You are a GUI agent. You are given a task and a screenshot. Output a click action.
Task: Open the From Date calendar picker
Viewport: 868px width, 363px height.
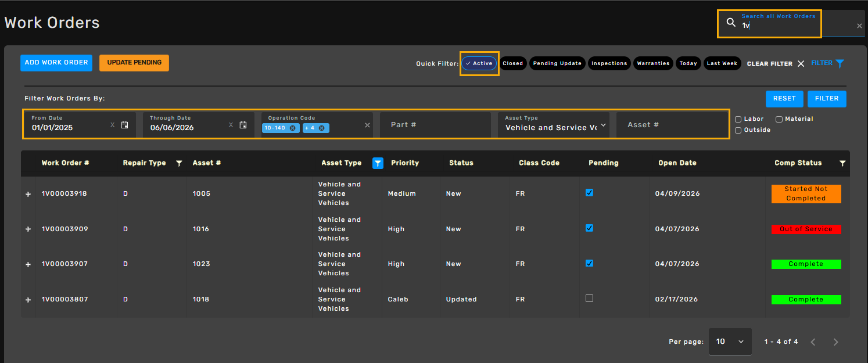point(124,125)
